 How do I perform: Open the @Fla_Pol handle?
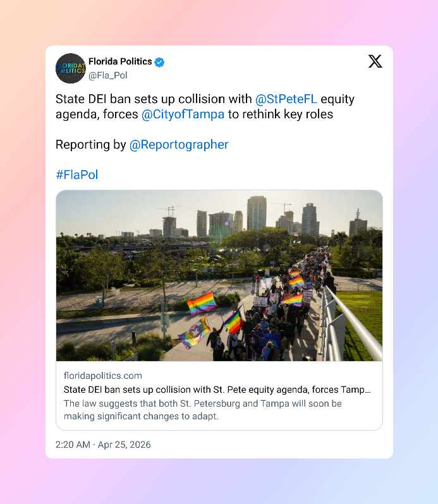(x=108, y=75)
